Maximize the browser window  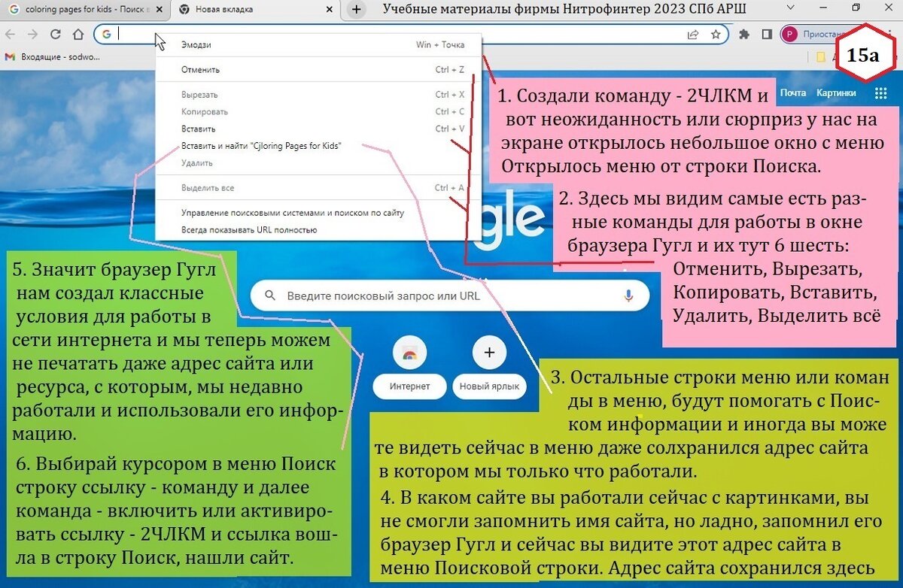pyautogui.click(x=856, y=8)
